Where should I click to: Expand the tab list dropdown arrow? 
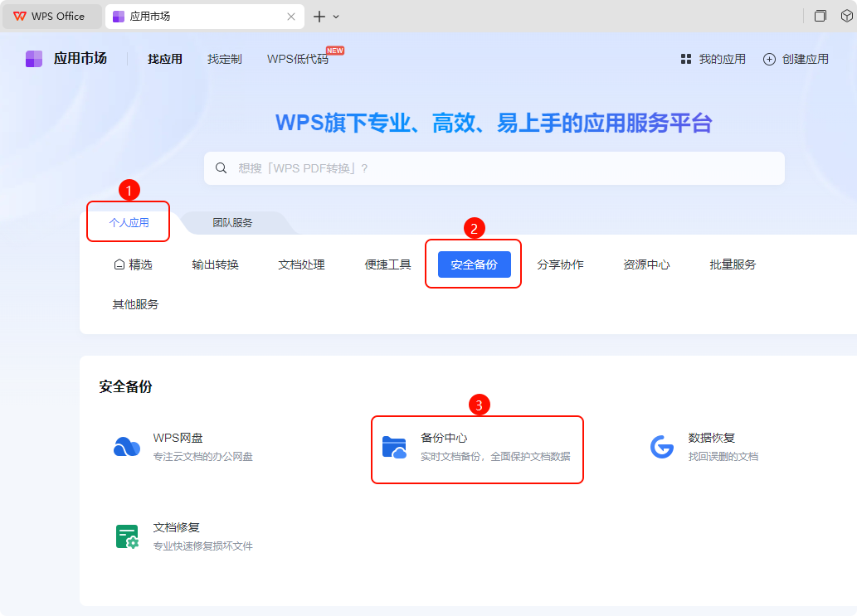pyautogui.click(x=336, y=17)
